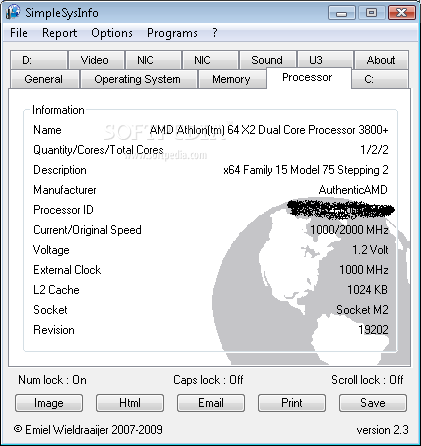Click the 'L2 Cache' label
The height and width of the screenshot is (446, 421).
(x=56, y=290)
